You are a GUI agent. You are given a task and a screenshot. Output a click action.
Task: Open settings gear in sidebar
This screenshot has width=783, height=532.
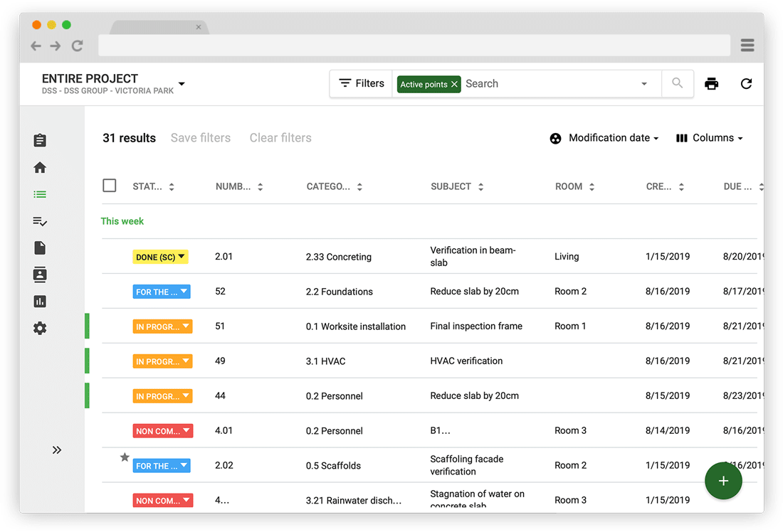tap(40, 329)
